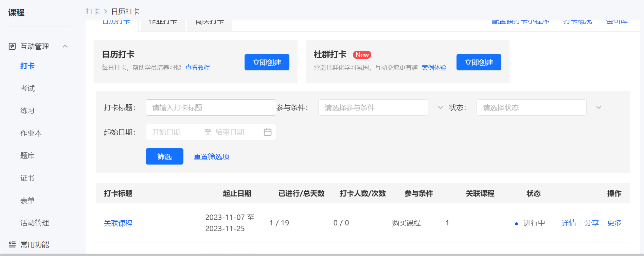Screen dimensions: 644x256
Task: Click the 1 / 19 progress cell
Action: [279, 223]
